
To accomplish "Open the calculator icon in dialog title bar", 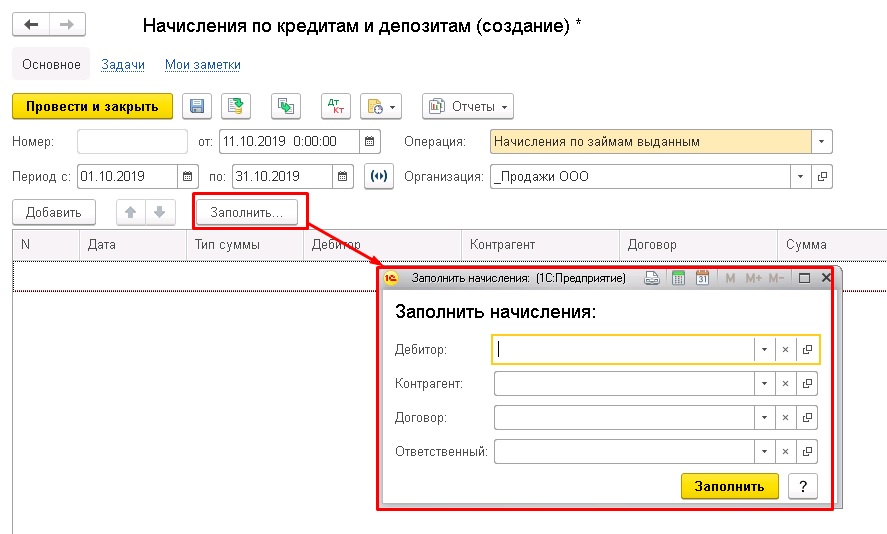I will 678,278.
